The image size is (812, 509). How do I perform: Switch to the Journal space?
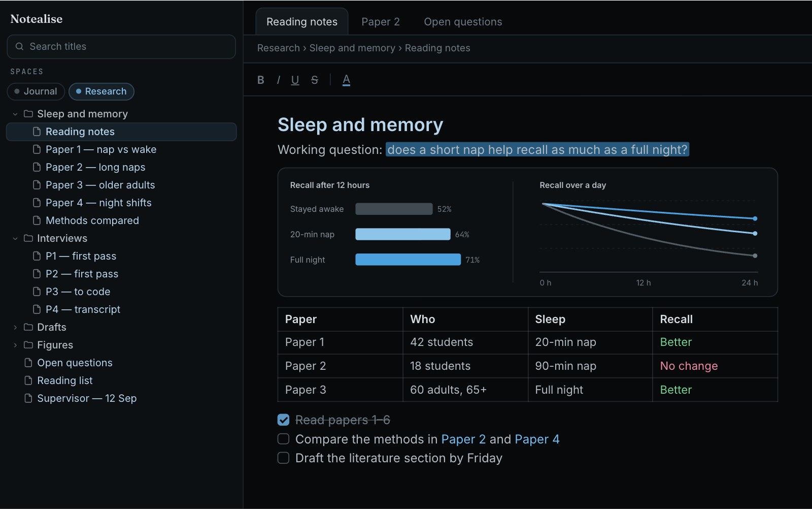pos(36,91)
